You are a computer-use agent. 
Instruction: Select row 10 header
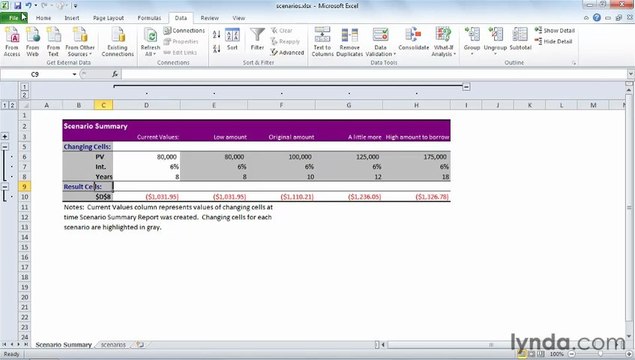[x=24, y=197]
